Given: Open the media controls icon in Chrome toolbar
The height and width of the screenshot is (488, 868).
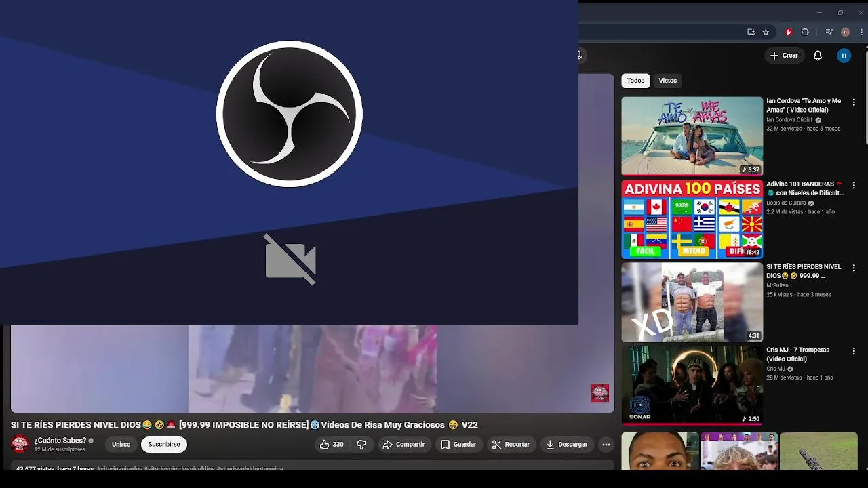Looking at the screenshot, I should click(x=829, y=32).
